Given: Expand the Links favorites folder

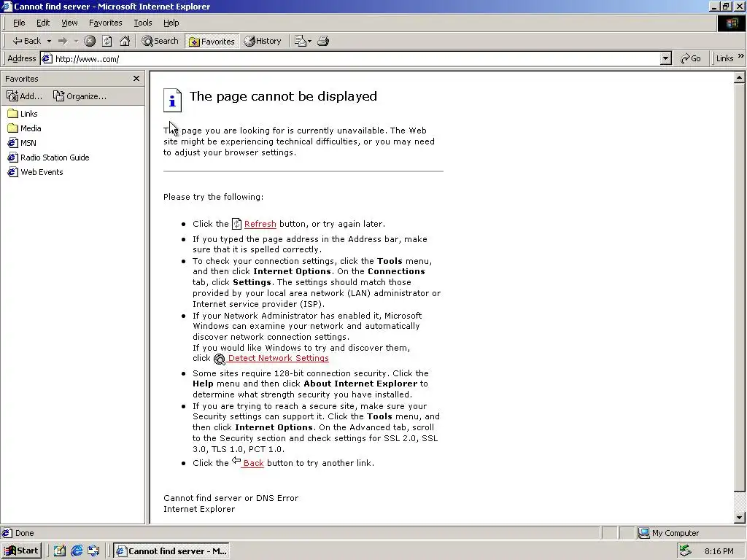Looking at the screenshot, I should [x=23, y=113].
